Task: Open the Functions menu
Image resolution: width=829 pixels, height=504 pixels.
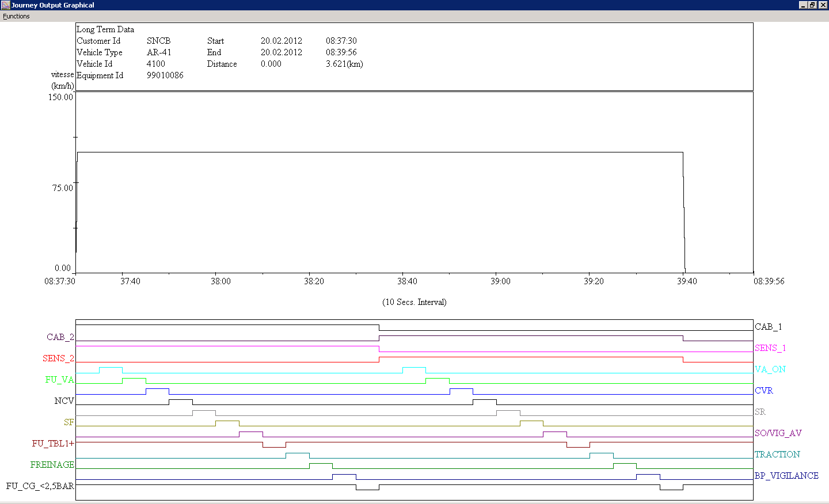Action: click(x=16, y=16)
